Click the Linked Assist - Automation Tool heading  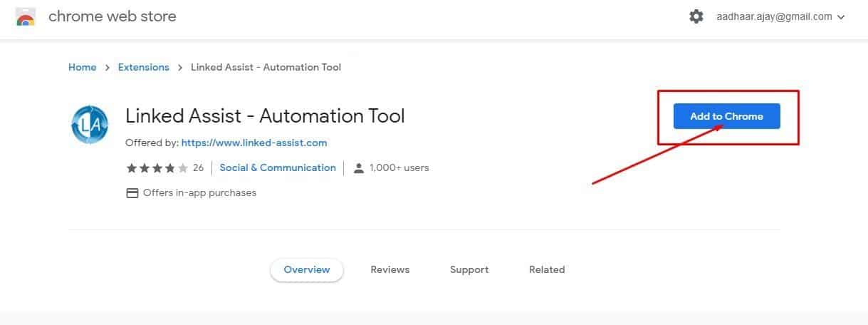coord(265,115)
